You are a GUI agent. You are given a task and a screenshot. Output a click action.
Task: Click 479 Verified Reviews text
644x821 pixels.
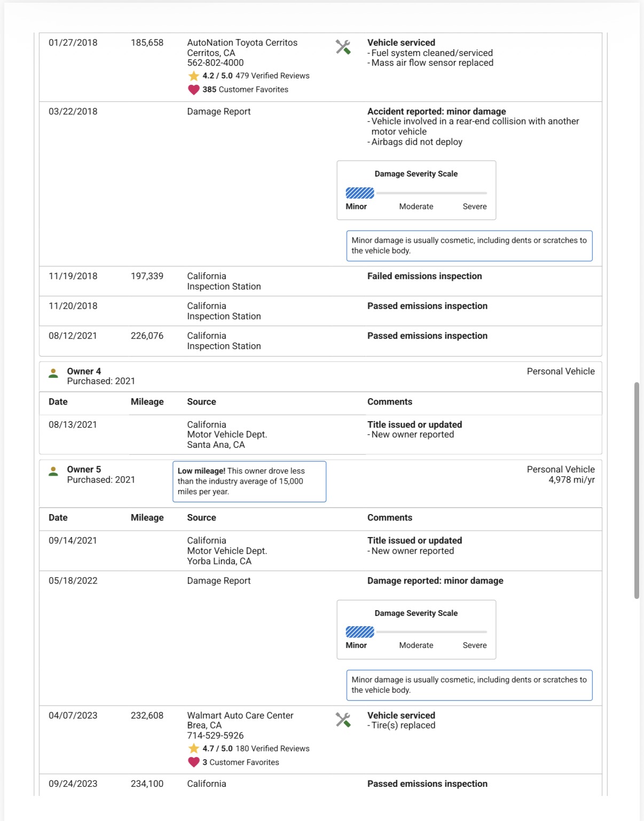point(272,76)
